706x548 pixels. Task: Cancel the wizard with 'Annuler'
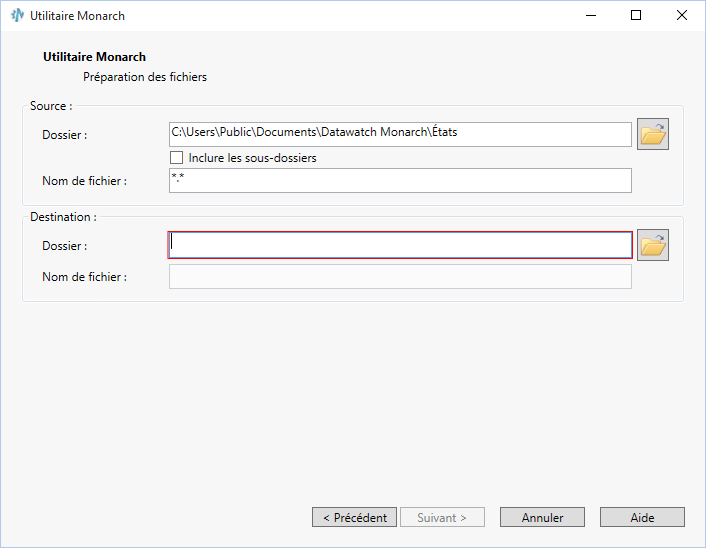(x=542, y=517)
